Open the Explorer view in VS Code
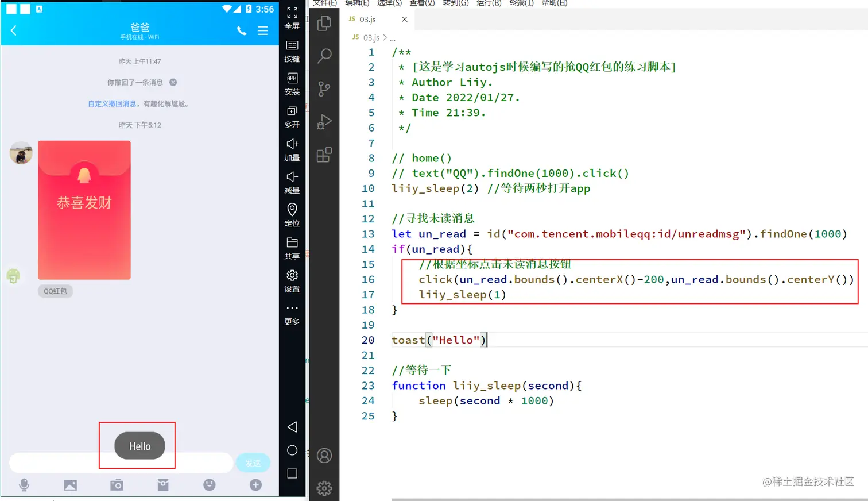The width and height of the screenshot is (868, 501). pyautogui.click(x=324, y=24)
